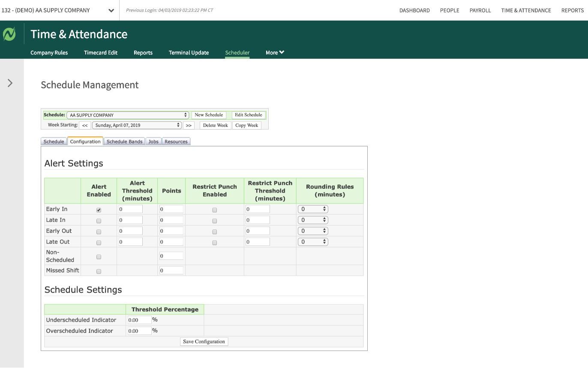Click the Underscheduled Indicator percentage field

click(139, 320)
